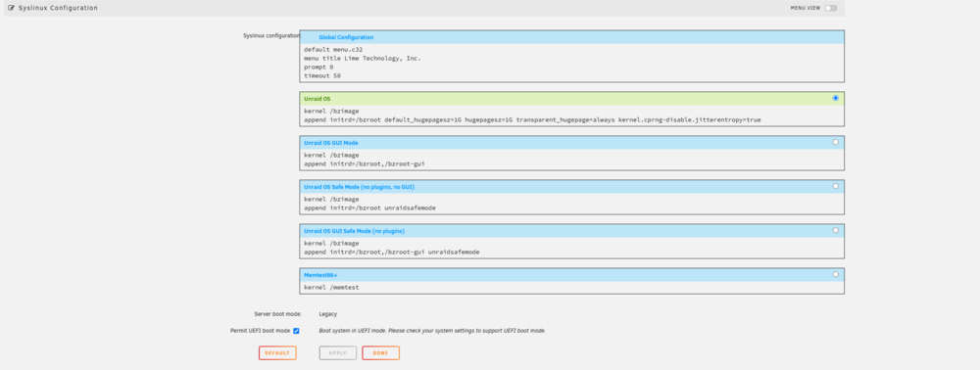Click the Legacy server boot mode value
The width and height of the screenshot is (980, 370).
coord(327,314)
